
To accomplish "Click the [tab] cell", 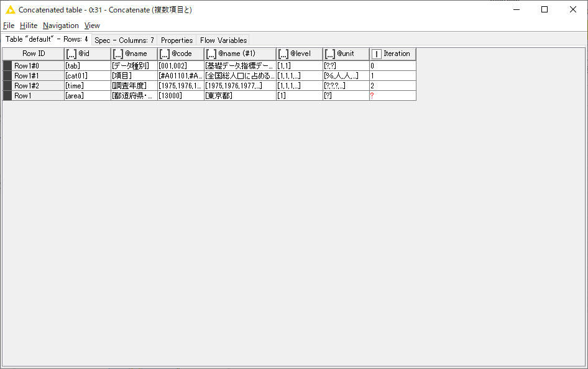I will pyautogui.click(x=88, y=66).
